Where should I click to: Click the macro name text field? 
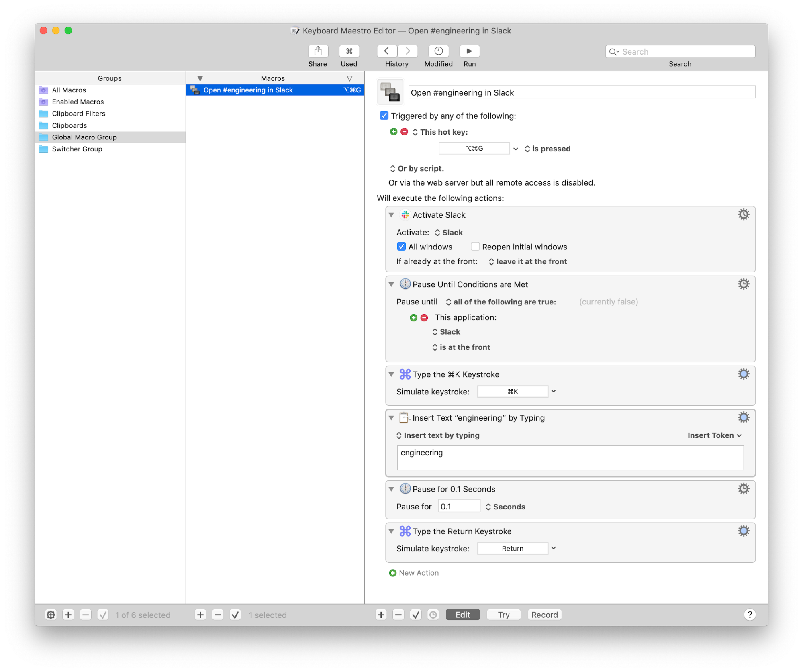[x=582, y=92]
